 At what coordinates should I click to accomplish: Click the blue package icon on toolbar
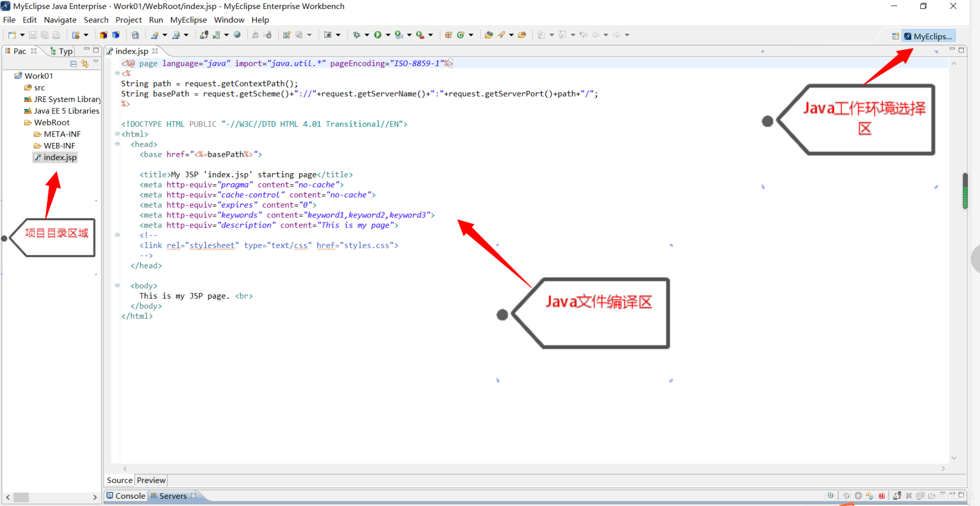116,35
